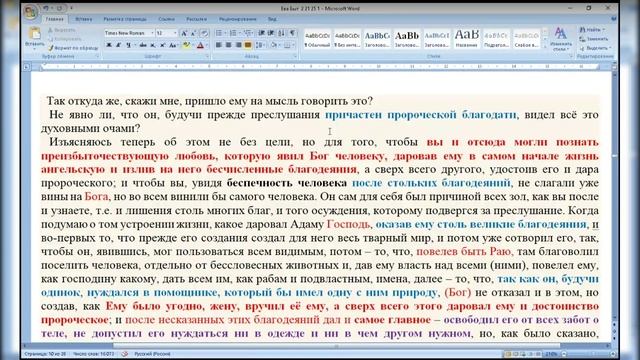640x360 pixels.
Task: Activate Формат по образцу format painter
Action: click(x=73, y=48)
